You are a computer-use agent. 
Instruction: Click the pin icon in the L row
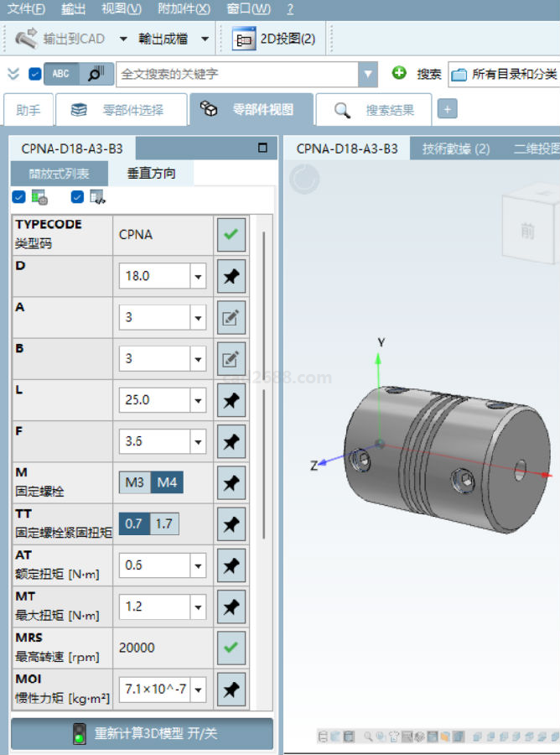pyautogui.click(x=231, y=400)
